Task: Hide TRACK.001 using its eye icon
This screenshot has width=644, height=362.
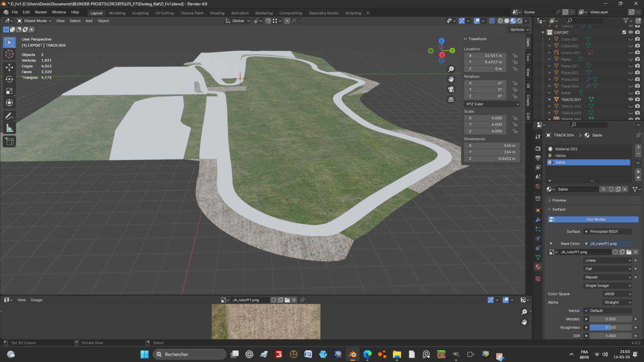Action: pos(630,99)
